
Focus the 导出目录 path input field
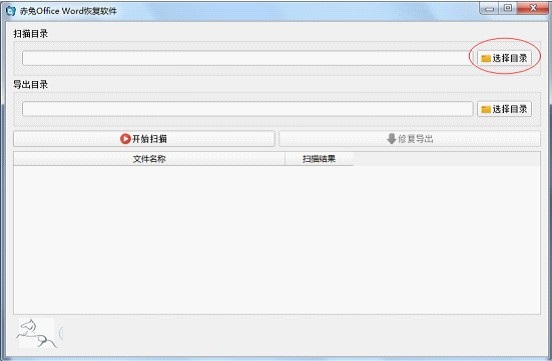click(247, 109)
